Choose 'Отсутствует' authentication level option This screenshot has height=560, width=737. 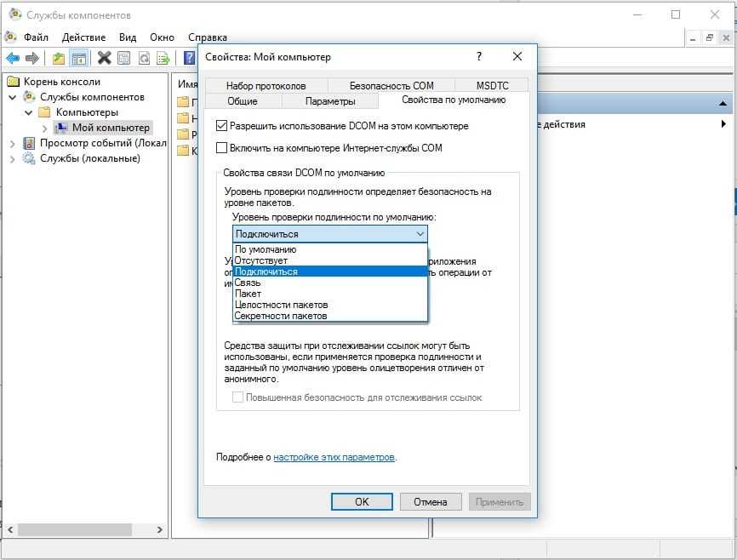pyautogui.click(x=261, y=260)
